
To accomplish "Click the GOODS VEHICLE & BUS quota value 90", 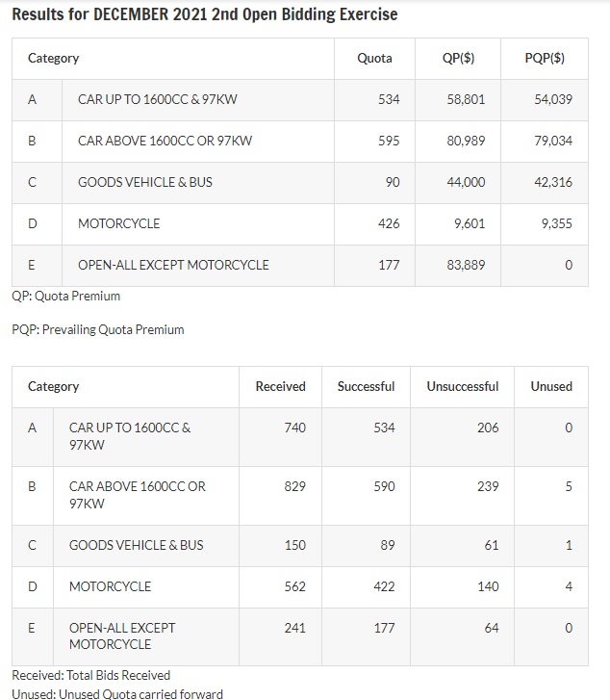I will (x=393, y=182).
